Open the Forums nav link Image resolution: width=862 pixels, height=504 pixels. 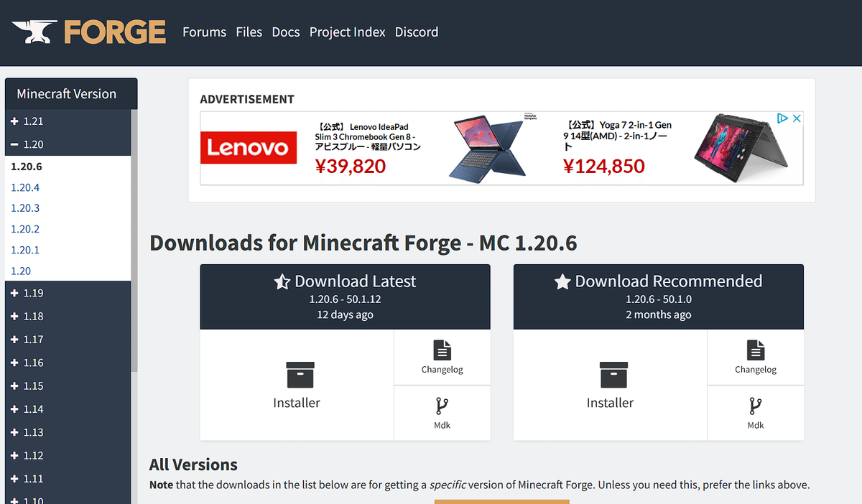204,32
